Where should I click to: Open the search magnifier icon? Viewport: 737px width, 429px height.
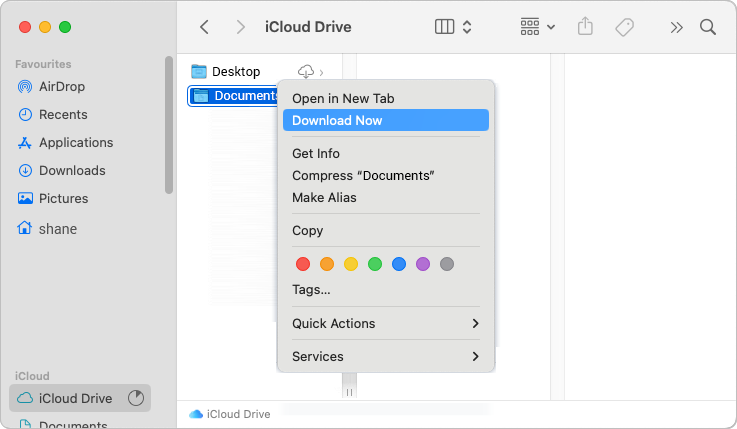707,27
